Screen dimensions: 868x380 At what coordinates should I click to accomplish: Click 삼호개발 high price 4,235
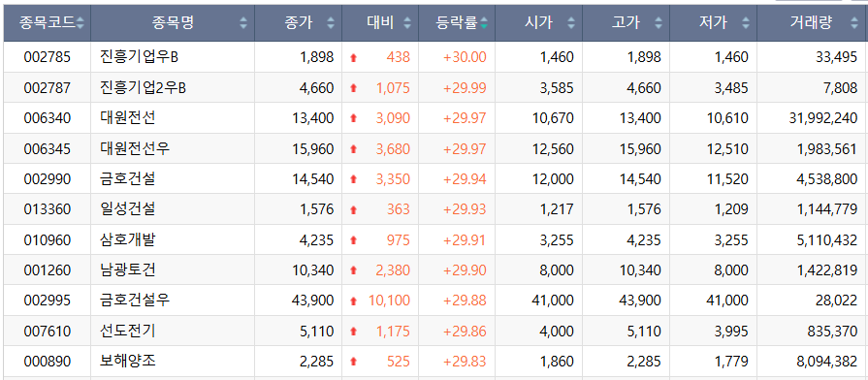[x=644, y=239]
